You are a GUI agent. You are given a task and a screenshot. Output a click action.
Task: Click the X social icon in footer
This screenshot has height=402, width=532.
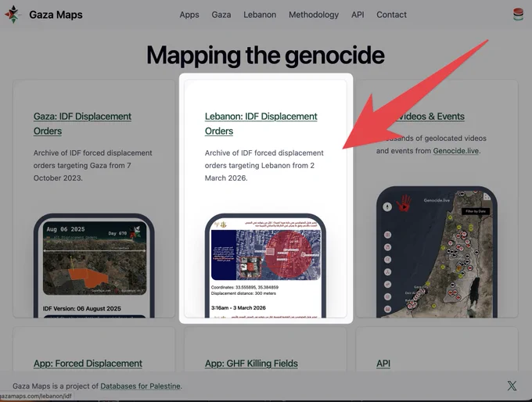tap(512, 386)
